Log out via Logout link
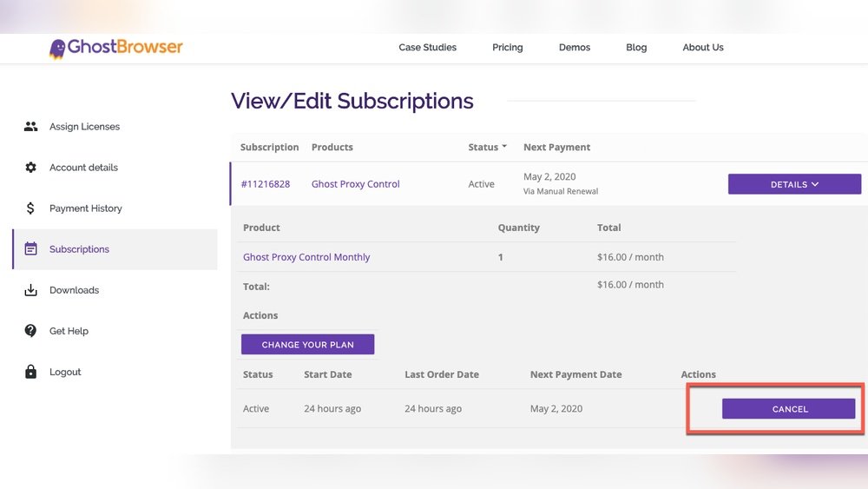 click(65, 372)
